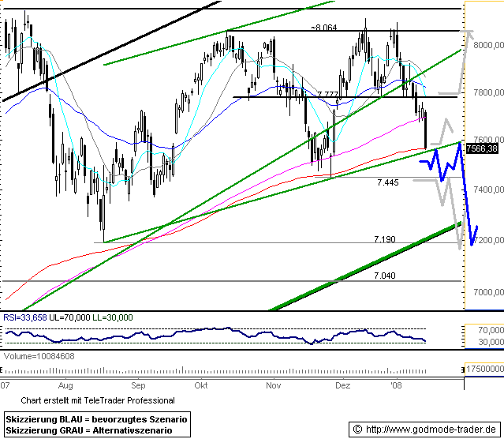Click the Chart erstellt mit TeleTrader Professional text
This screenshot has width=504, height=439.
(x=98, y=400)
